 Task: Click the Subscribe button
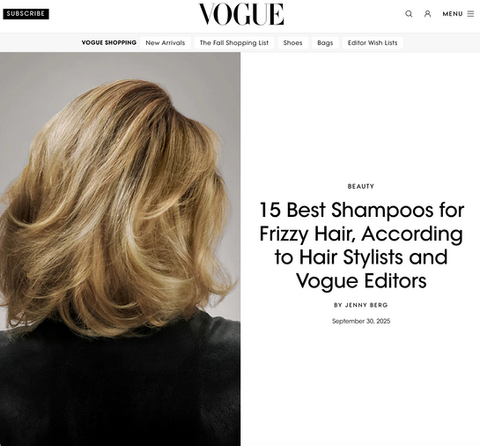[26, 14]
